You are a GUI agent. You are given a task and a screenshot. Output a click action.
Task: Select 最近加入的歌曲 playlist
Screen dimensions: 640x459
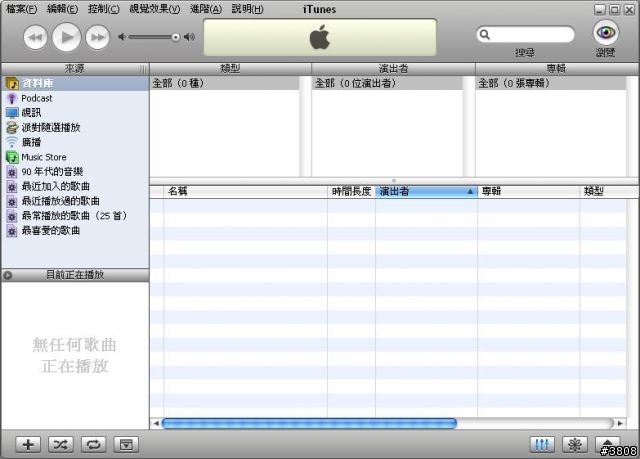76,186
